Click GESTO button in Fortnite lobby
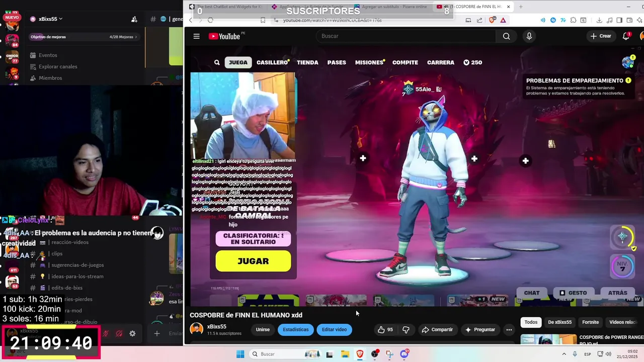This screenshot has height=362, width=644. point(574,293)
